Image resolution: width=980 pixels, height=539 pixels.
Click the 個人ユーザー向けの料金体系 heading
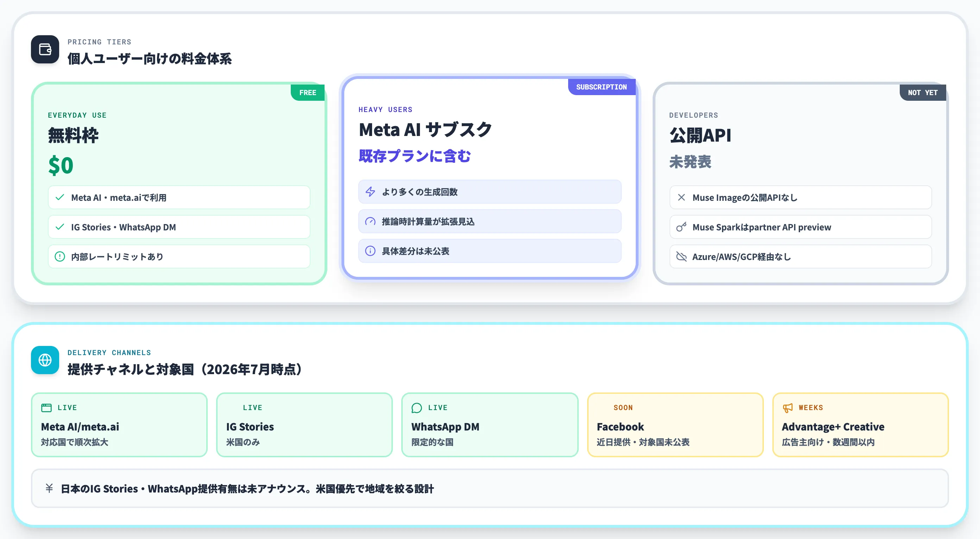[x=150, y=59]
